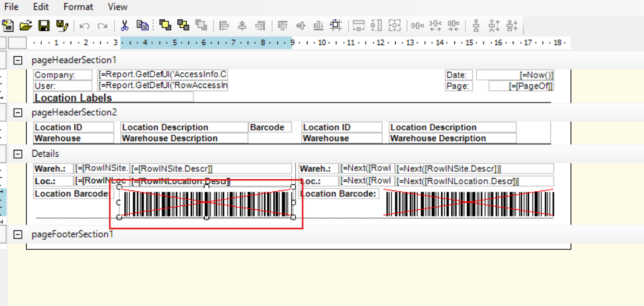This screenshot has width=644, height=306.
Task: Open the File menu
Action: click(x=11, y=7)
